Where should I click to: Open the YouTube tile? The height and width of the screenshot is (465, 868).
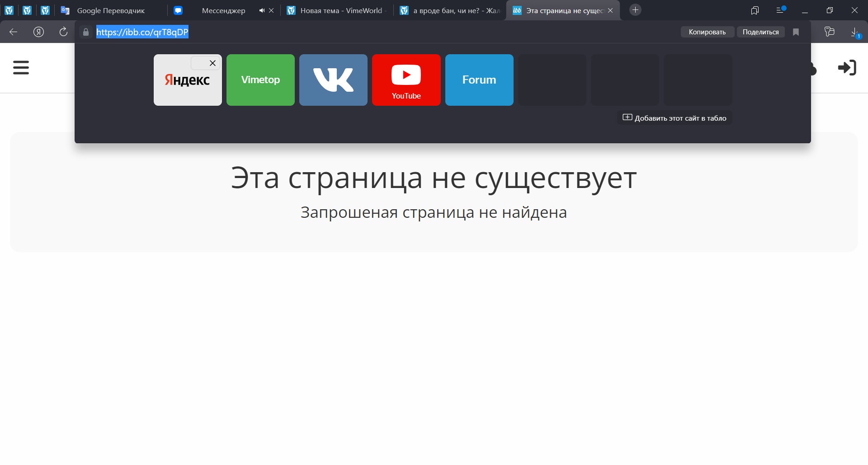tap(406, 80)
